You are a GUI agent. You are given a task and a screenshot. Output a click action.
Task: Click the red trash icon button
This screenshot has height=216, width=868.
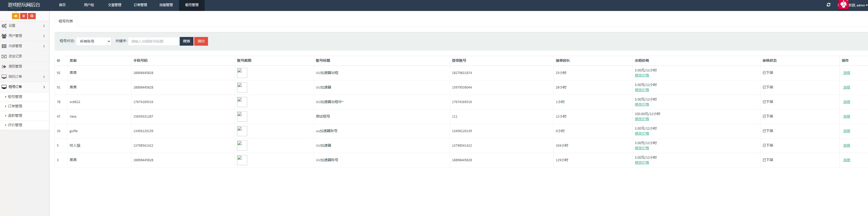coord(24,16)
